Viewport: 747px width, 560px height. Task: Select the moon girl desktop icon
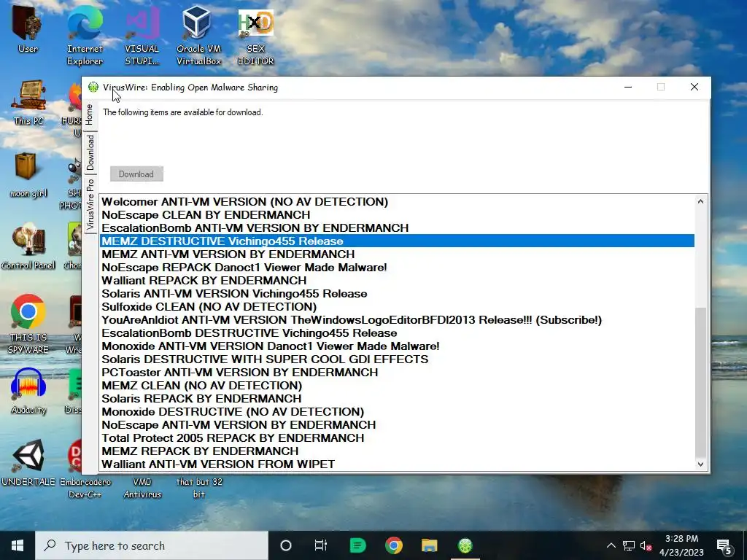(28, 175)
